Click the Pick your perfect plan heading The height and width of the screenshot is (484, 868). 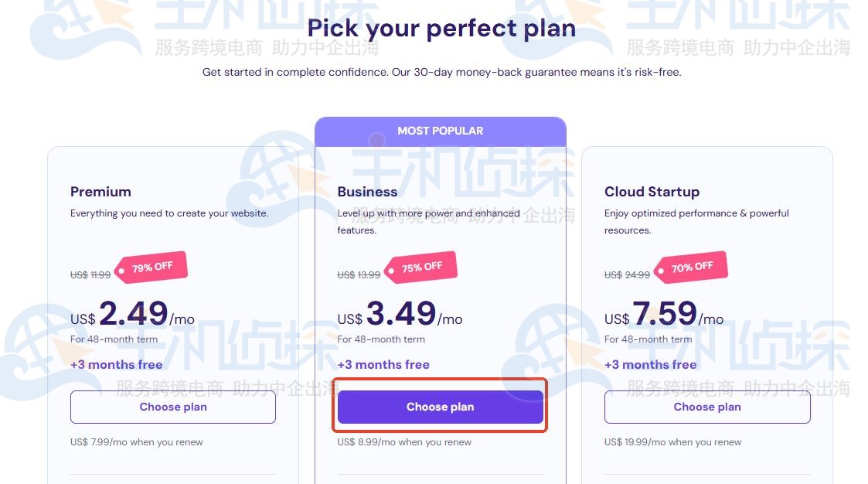coord(441,29)
